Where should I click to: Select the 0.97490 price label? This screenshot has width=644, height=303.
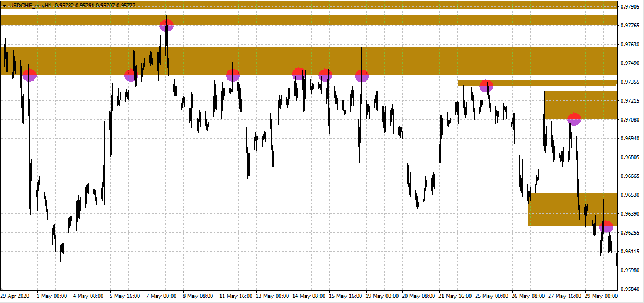[x=630, y=63]
